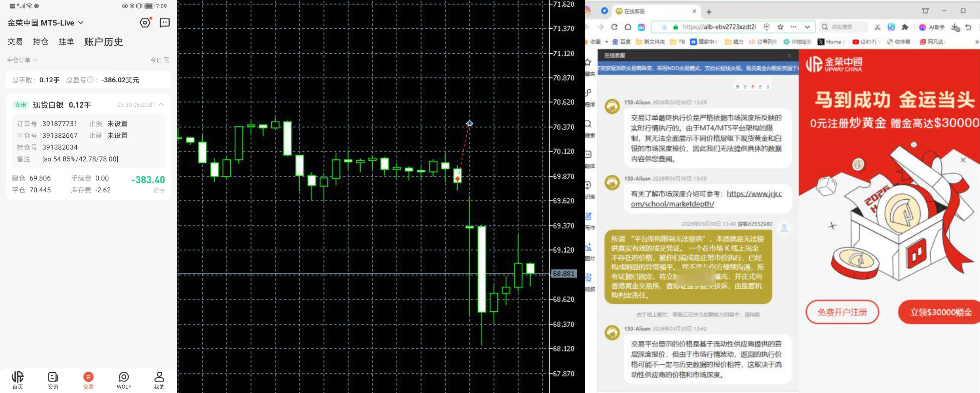
Task: Open the 百度 bookmark
Action: pos(621,42)
